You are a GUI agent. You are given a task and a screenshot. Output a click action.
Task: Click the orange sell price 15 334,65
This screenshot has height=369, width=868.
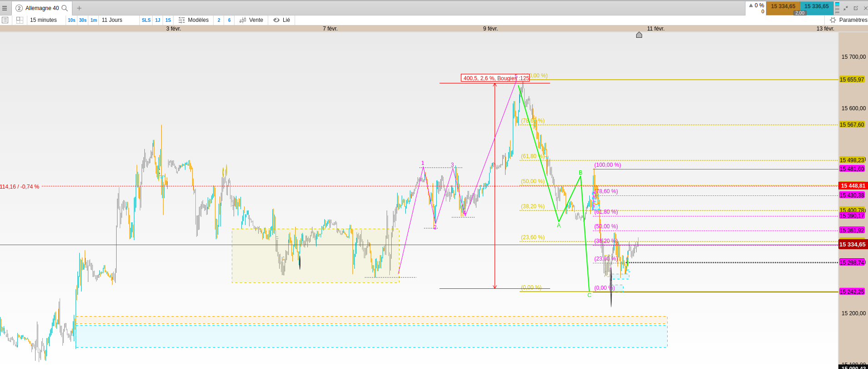tap(783, 6)
